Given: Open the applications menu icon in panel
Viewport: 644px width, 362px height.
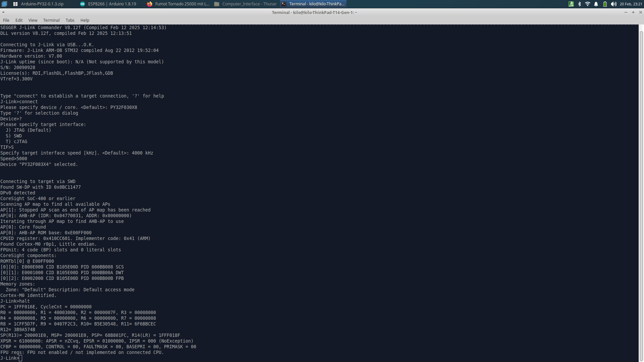Looking at the screenshot, I should coord(4,4).
